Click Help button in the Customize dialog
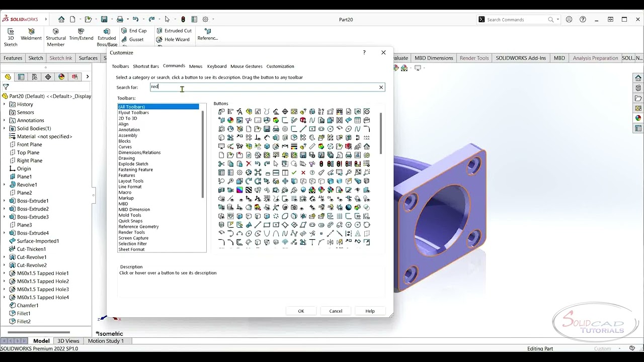This screenshot has height=362, width=644. [370, 311]
